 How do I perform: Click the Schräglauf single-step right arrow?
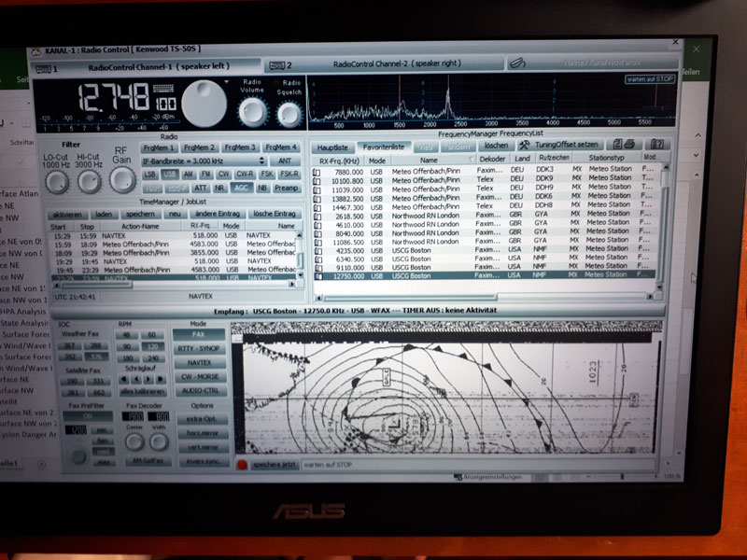148,380
